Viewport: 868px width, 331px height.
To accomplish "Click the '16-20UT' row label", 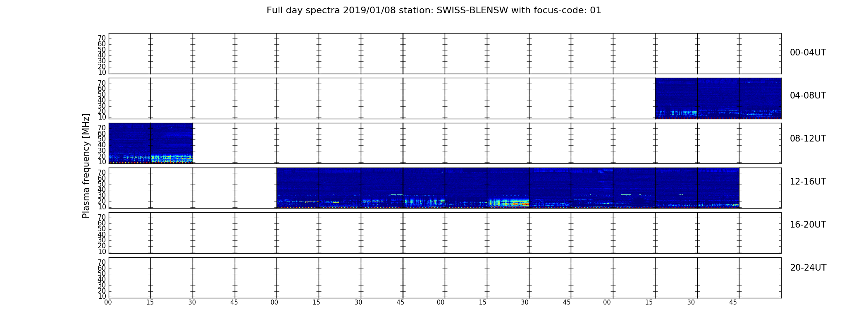I will tap(808, 225).
